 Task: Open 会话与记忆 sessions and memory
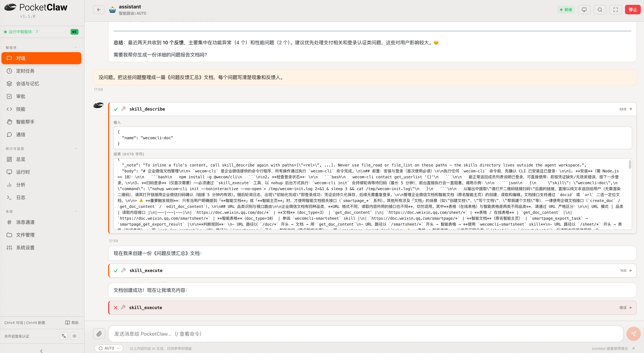point(42,84)
